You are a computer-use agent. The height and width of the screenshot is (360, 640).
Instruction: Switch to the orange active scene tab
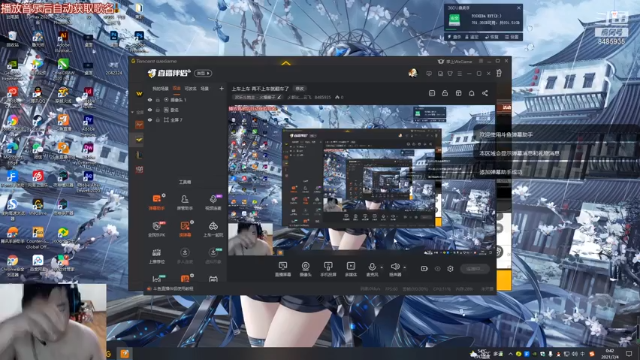[x=177, y=89]
